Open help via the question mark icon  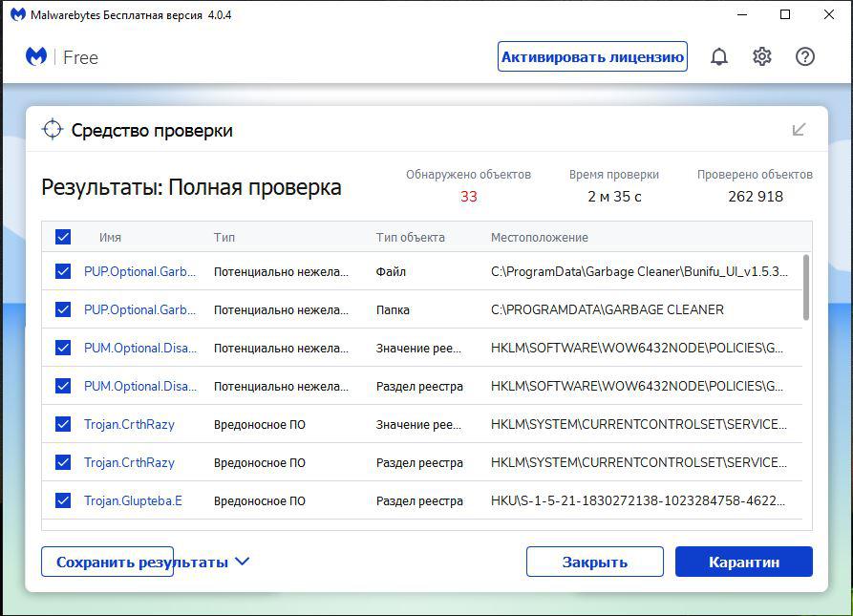[805, 57]
